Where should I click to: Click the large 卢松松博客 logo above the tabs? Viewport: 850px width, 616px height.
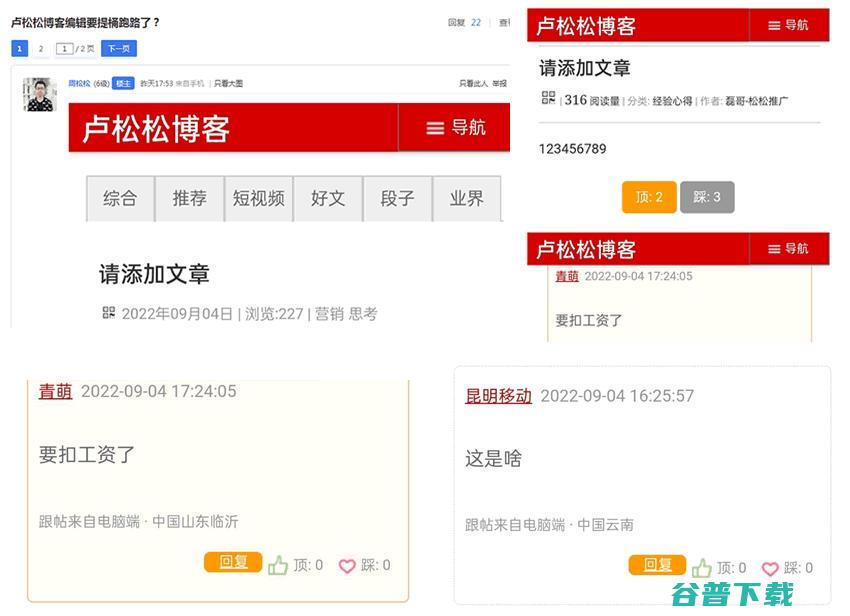tap(156, 129)
